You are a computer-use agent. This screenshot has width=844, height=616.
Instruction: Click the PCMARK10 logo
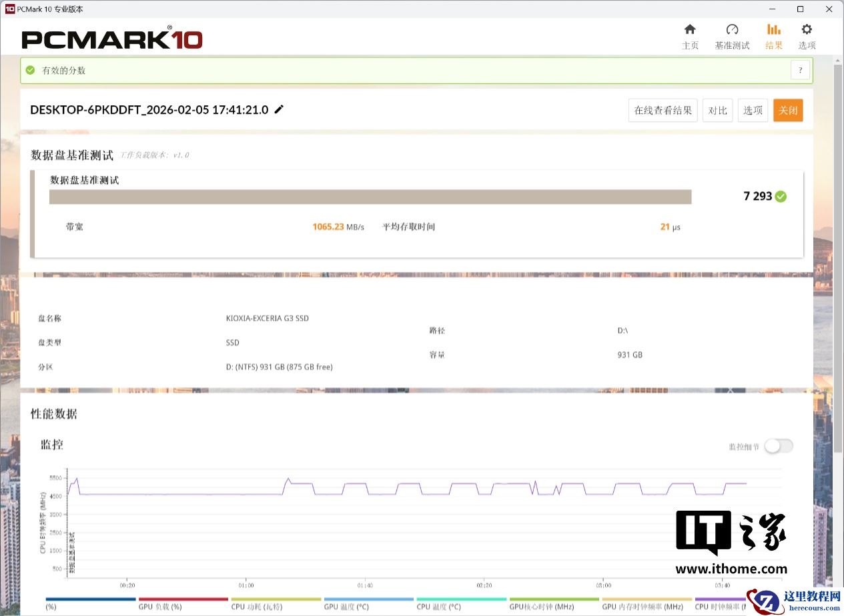coord(111,38)
